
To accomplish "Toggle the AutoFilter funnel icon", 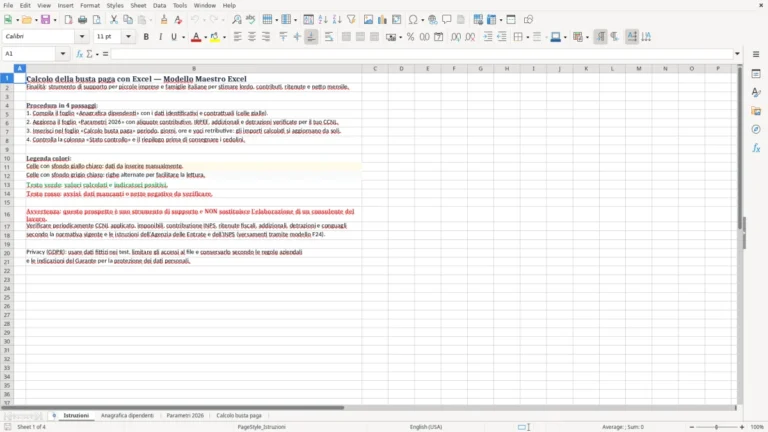I will click(x=351, y=20).
